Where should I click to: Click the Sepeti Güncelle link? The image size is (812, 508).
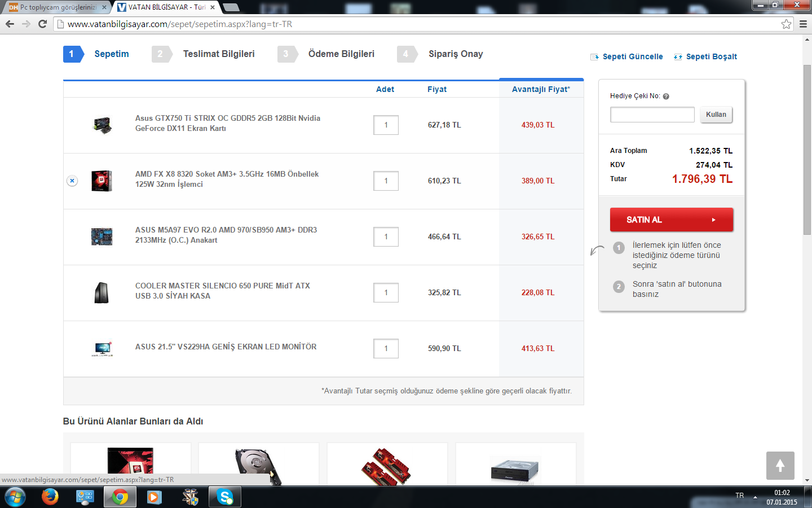coord(632,56)
